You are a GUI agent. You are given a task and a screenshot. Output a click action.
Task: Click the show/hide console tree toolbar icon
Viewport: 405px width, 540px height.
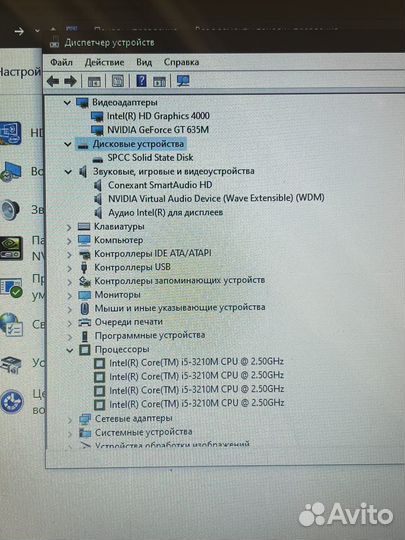point(94,82)
